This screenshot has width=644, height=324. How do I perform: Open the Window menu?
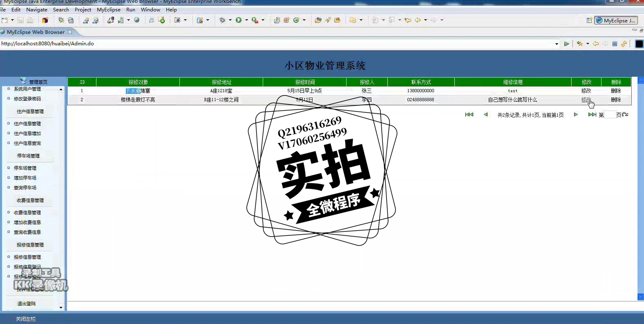click(x=150, y=9)
